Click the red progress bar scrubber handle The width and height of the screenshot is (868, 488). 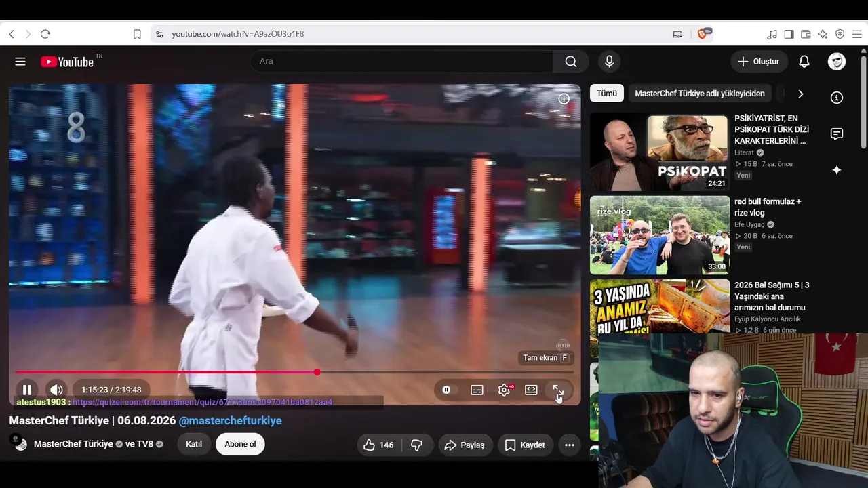coord(317,372)
